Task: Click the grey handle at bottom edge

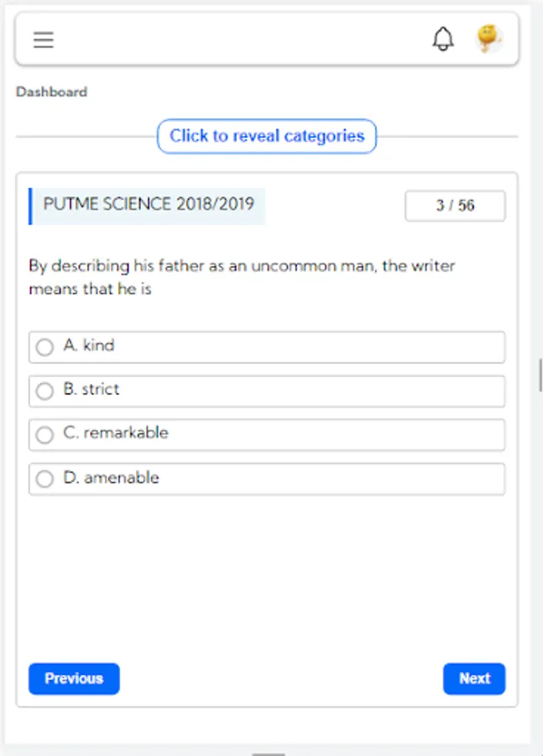Action: 269,753
